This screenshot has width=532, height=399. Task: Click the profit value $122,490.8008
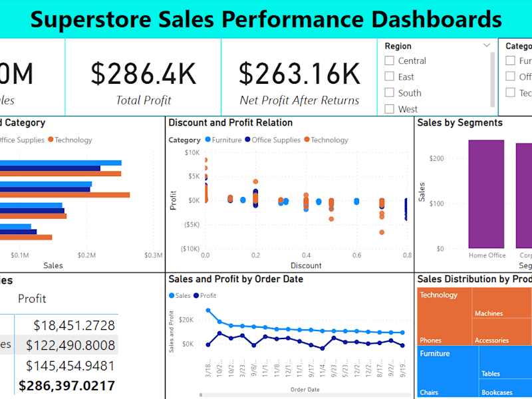pyautogui.click(x=70, y=345)
